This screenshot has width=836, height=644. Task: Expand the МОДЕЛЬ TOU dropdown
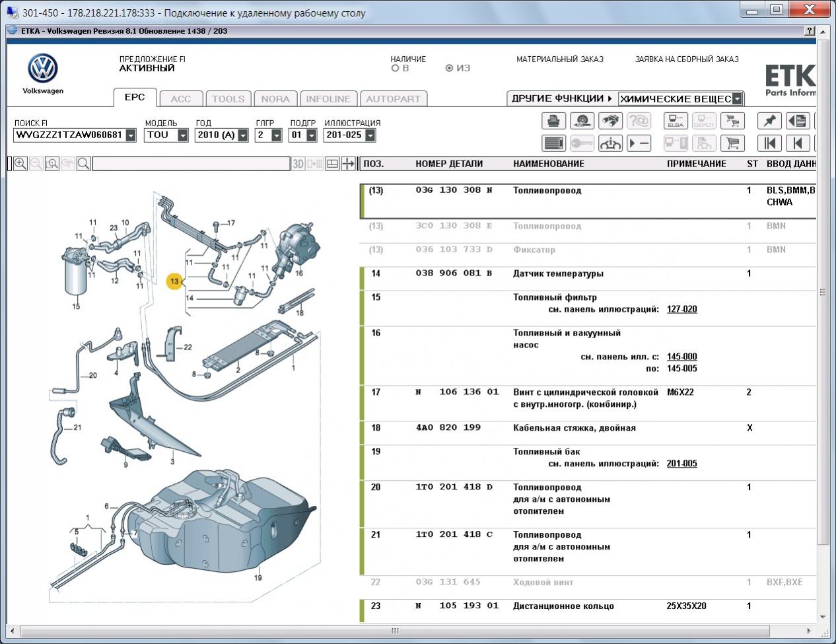[183, 135]
